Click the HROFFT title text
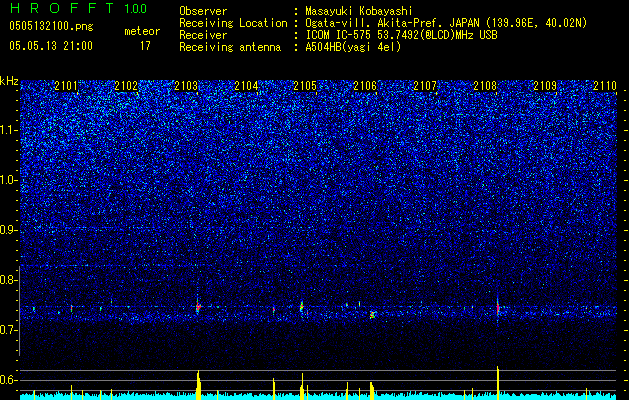This screenshot has width=629, height=400. pos(62,8)
